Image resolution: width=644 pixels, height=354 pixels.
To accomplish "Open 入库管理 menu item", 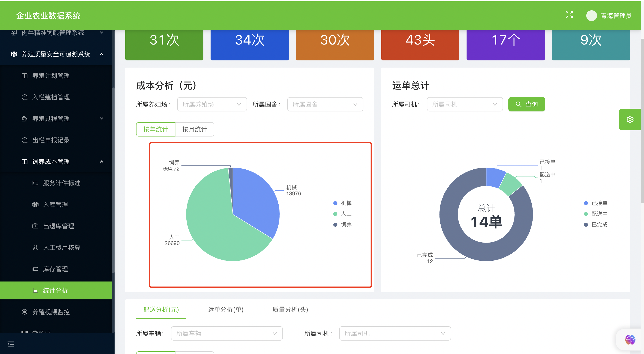I will pos(56,205).
